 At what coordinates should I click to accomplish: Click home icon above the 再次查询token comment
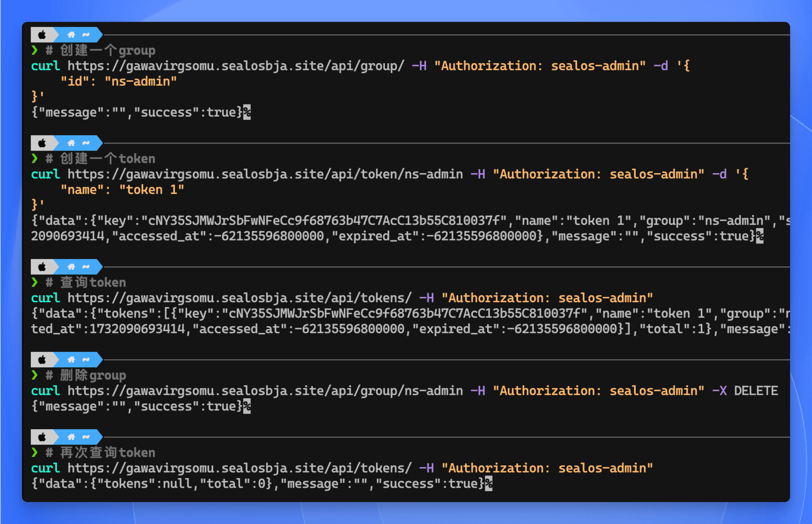pyautogui.click(x=71, y=437)
